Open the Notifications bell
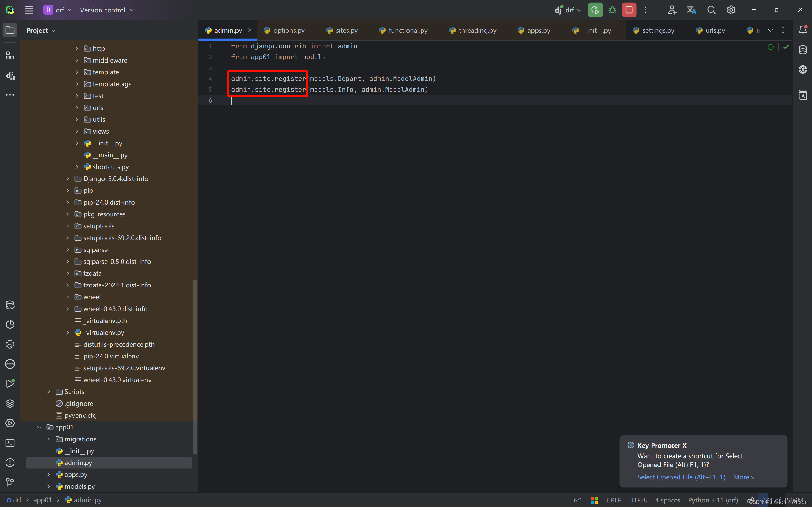The width and height of the screenshot is (812, 507). coord(803,30)
